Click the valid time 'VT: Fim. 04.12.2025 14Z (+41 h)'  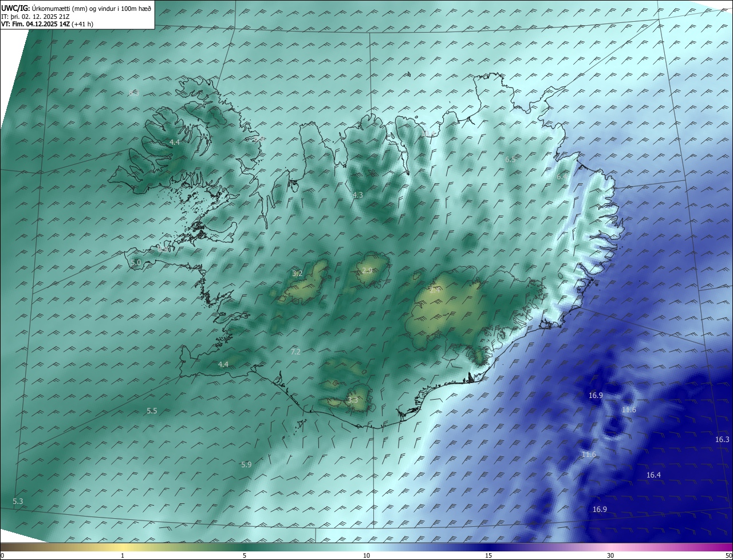47,25
